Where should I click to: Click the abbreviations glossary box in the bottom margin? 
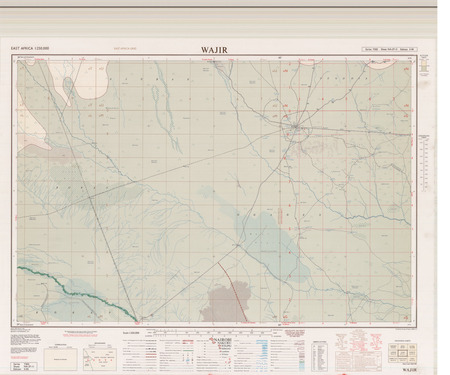coord(320,356)
